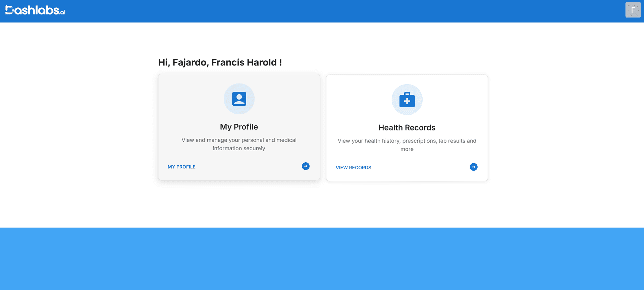Click the My Profile person icon

(239, 99)
